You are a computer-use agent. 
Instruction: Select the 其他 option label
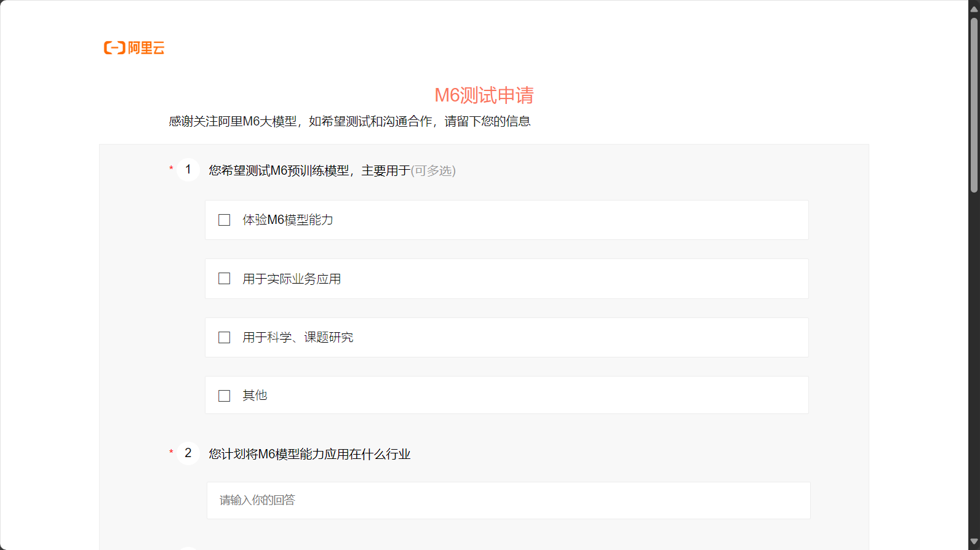pyautogui.click(x=255, y=395)
